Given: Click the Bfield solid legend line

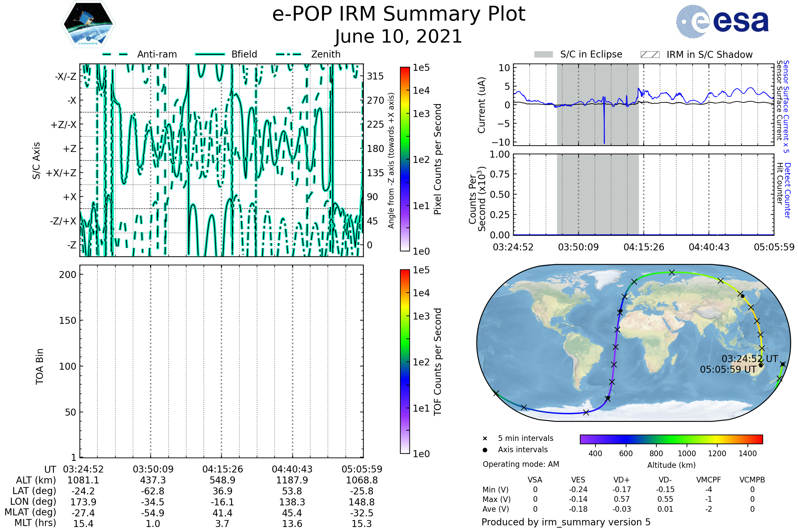Looking at the screenshot, I should click(210, 54).
